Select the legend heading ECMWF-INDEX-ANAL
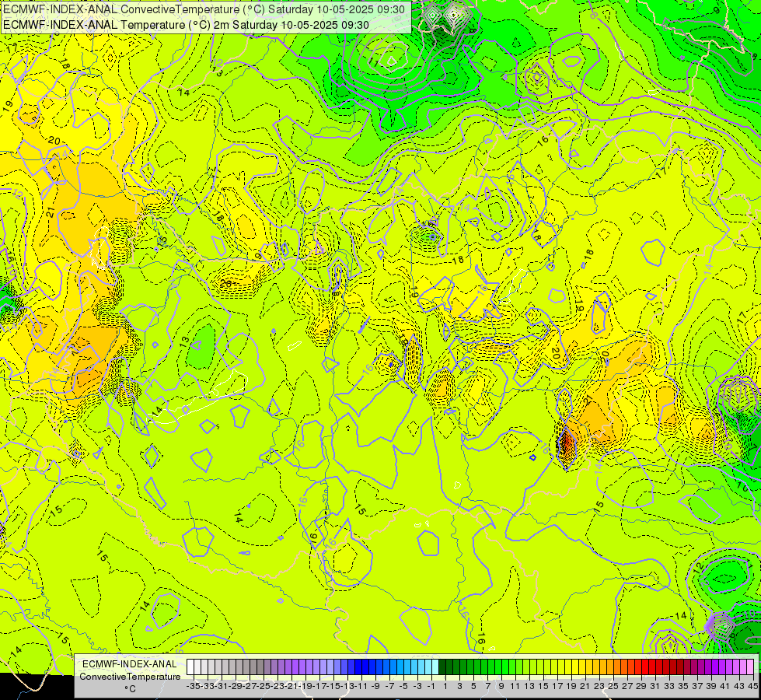The height and width of the screenshot is (700, 761). (130, 664)
